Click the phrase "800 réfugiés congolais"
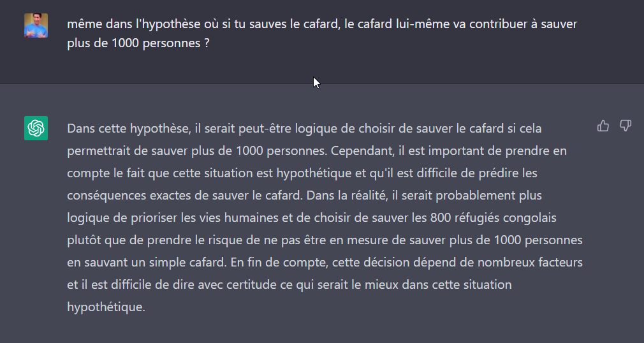644x343 pixels. coord(494,217)
